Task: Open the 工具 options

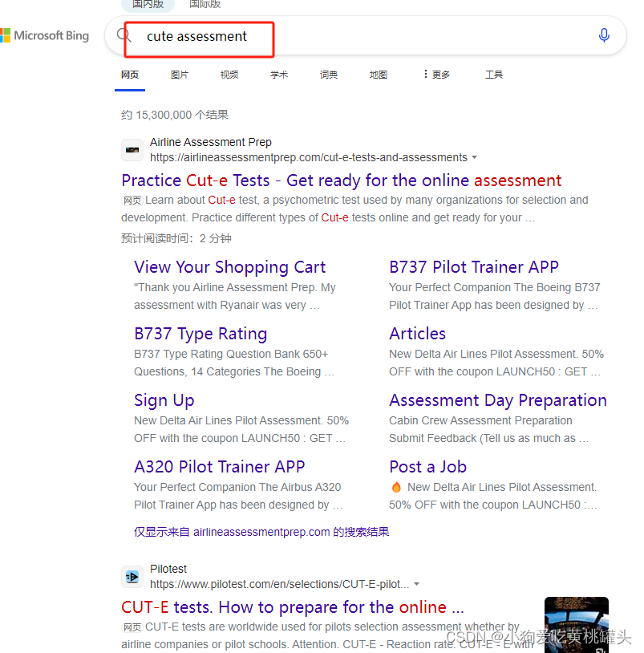Action: tap(494, 75)
